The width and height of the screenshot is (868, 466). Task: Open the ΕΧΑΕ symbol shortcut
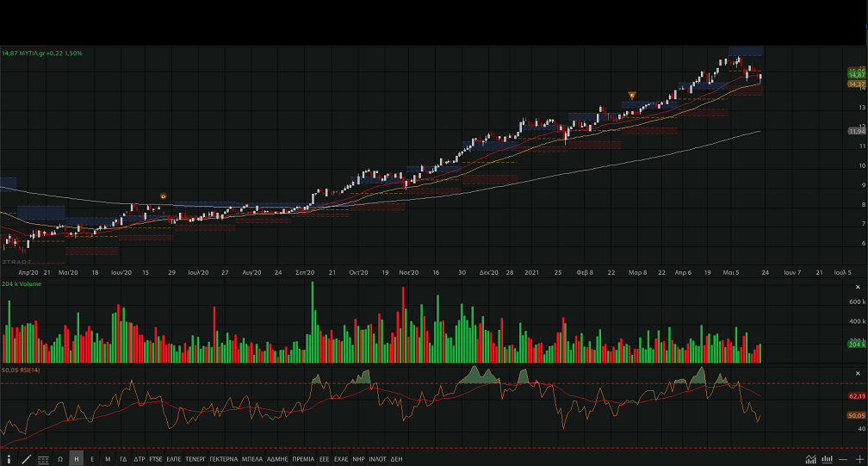click(x=341, y=459)
